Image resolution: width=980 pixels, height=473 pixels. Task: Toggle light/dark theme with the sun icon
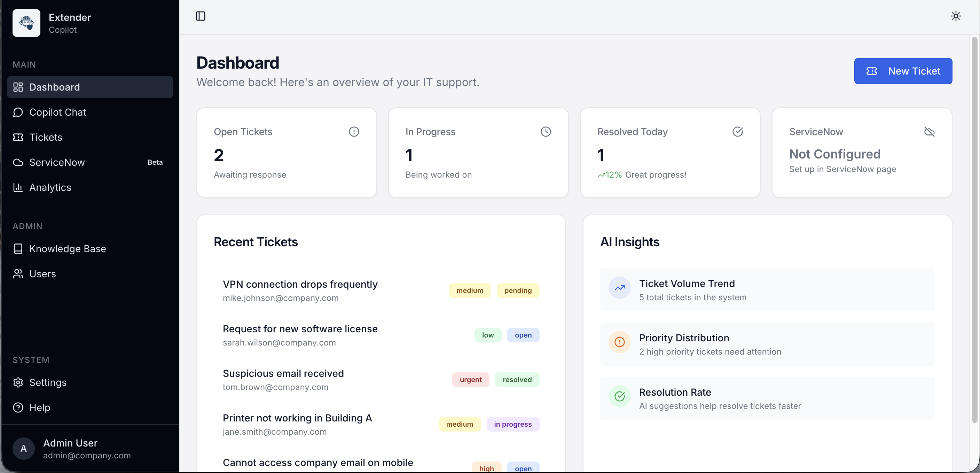(956, 16)
